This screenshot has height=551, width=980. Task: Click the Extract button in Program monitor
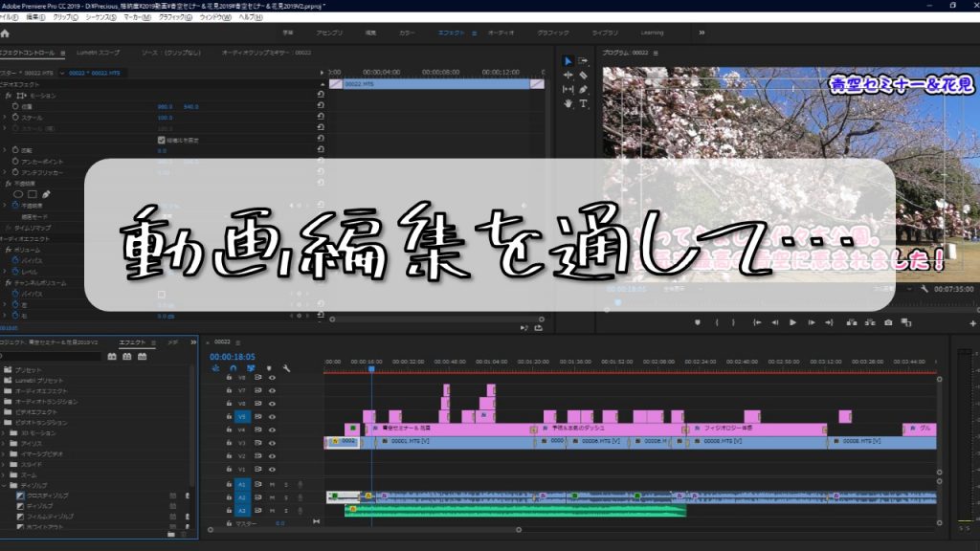870,322
